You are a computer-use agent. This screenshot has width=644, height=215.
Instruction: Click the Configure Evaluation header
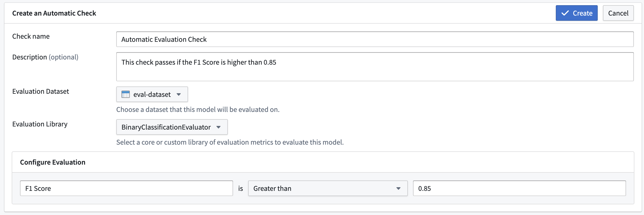[53, 162]
